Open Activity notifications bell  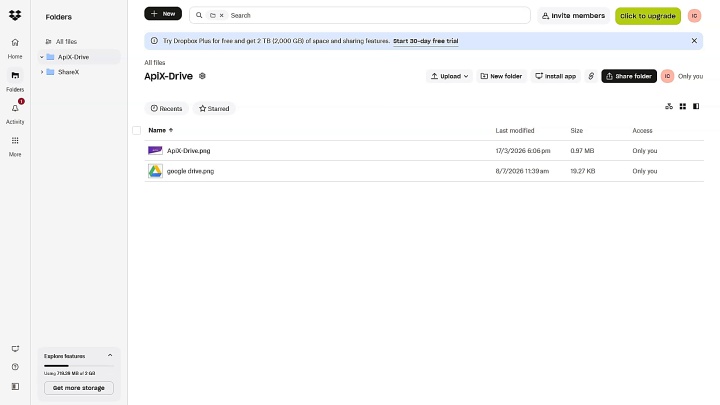point(15,108)
